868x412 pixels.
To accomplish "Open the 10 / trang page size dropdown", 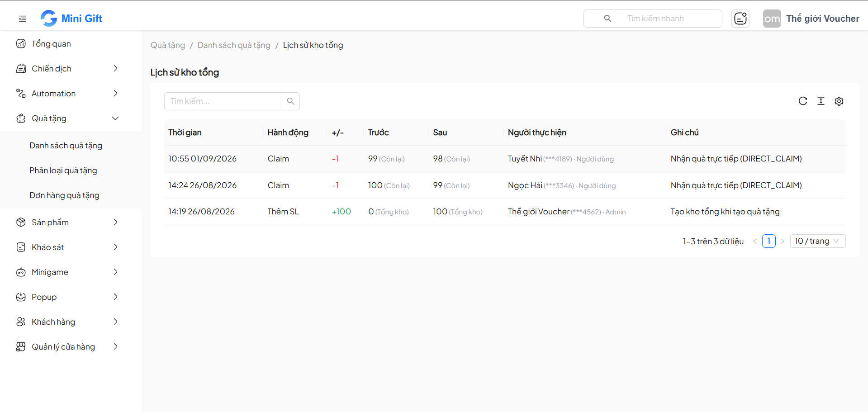I will click(818, 241).
